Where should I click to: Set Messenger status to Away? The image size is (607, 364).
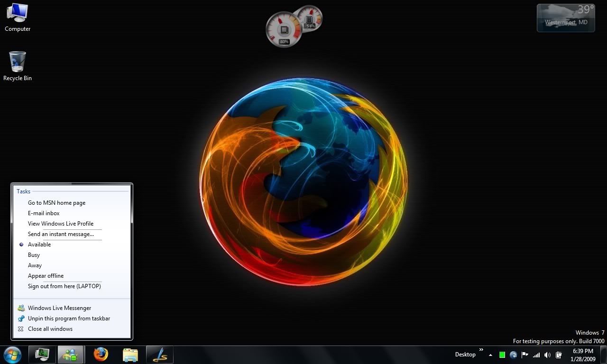[x=35, y=265]
